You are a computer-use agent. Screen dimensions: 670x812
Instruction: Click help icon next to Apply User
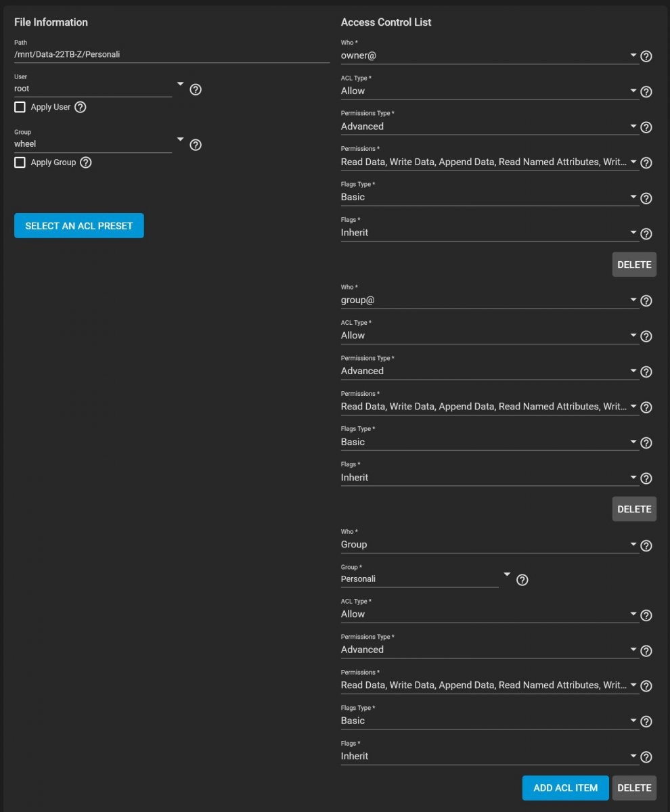coord(80,107)
